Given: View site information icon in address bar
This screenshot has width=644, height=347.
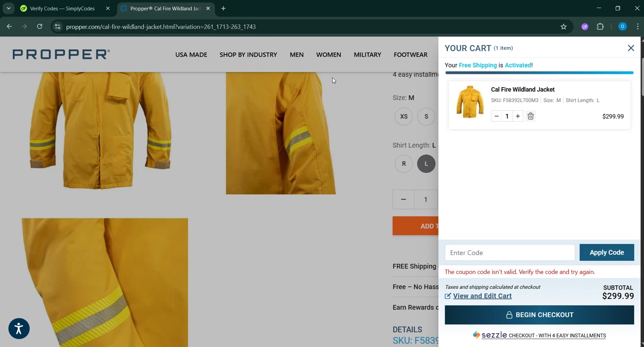Looking at the screenshot, I should tap(58, 27).
